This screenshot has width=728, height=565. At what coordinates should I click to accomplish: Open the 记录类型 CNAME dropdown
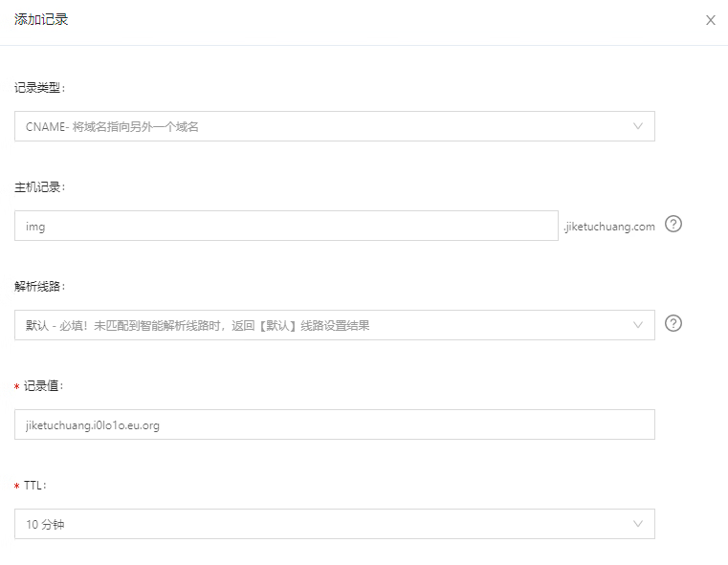pos(334,126)
